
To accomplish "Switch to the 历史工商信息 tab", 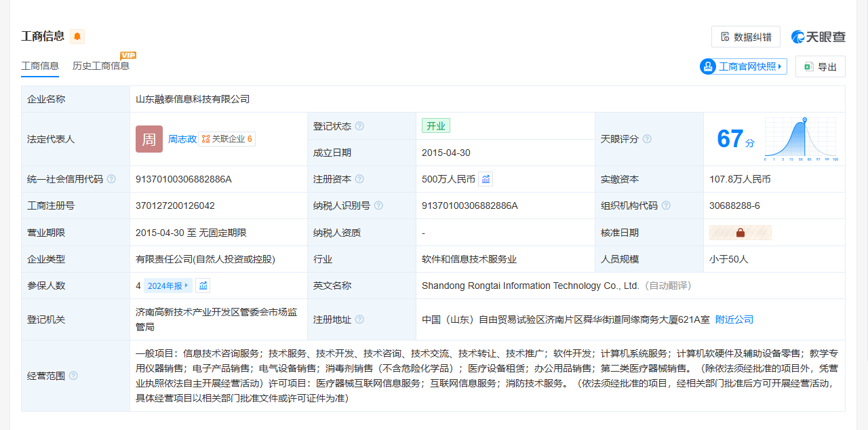I will coord(101,66).
